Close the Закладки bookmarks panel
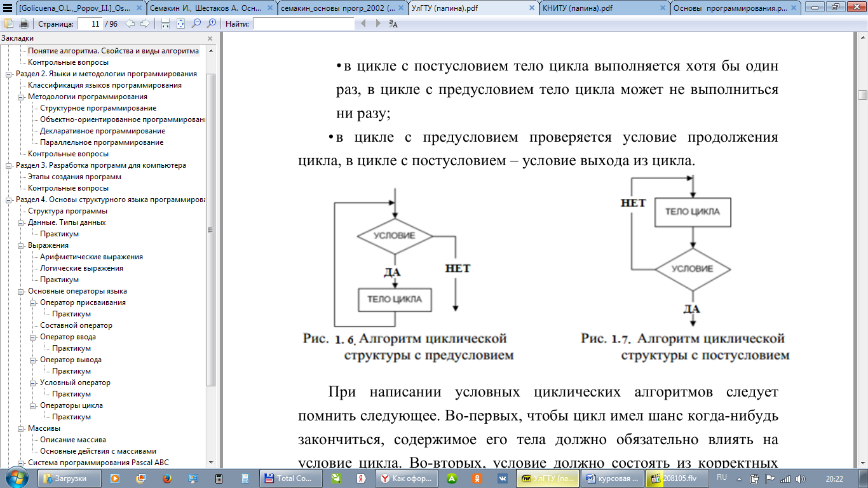The image size is (868, 488). [210, 38]
